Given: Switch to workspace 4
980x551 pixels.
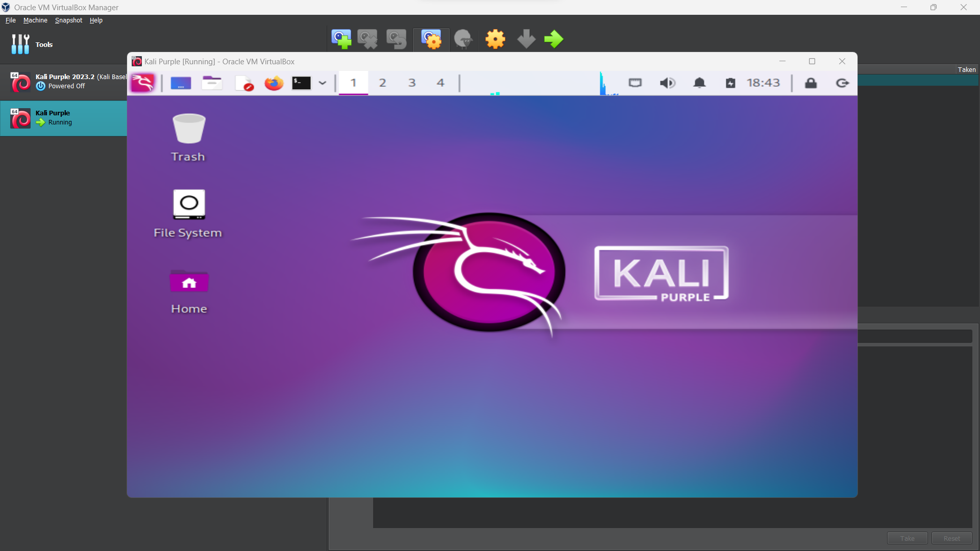Looking at the screenshot, I should (x=440, y=83).
